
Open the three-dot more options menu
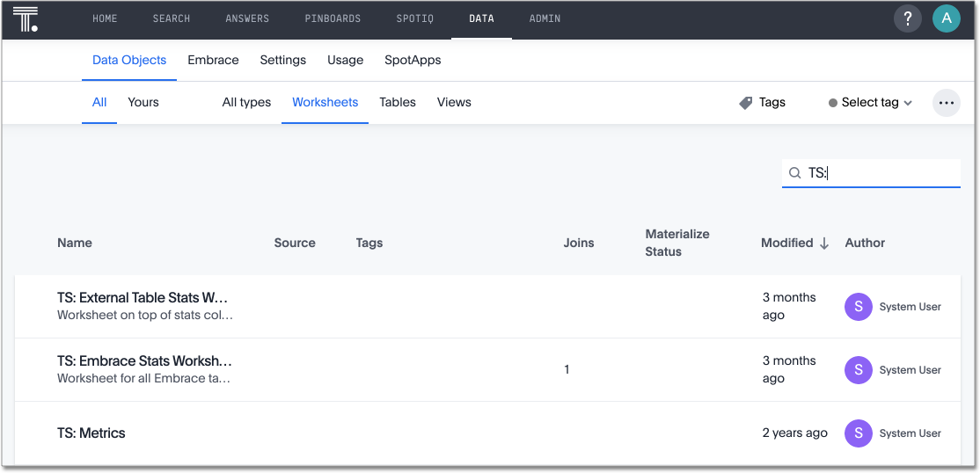pos(946,103)
